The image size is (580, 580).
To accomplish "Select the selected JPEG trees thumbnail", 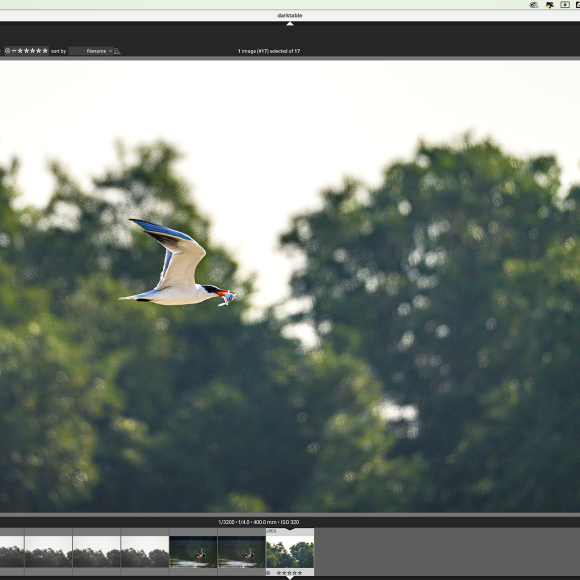I will [x=290, y=552].
